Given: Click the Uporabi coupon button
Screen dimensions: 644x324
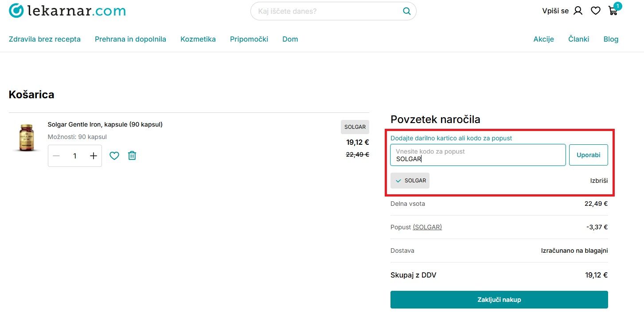Looking at the screenshot, I should click(588, 155).
